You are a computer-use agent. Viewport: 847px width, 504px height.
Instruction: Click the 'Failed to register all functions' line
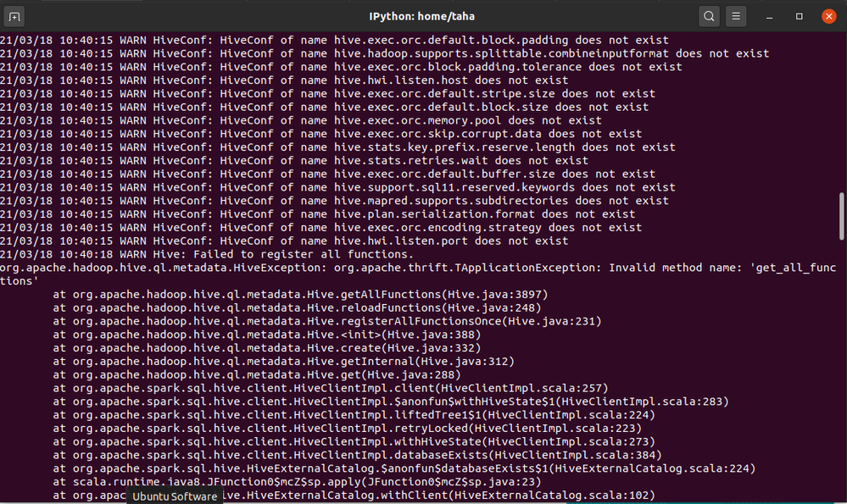[x=206, y=254]
